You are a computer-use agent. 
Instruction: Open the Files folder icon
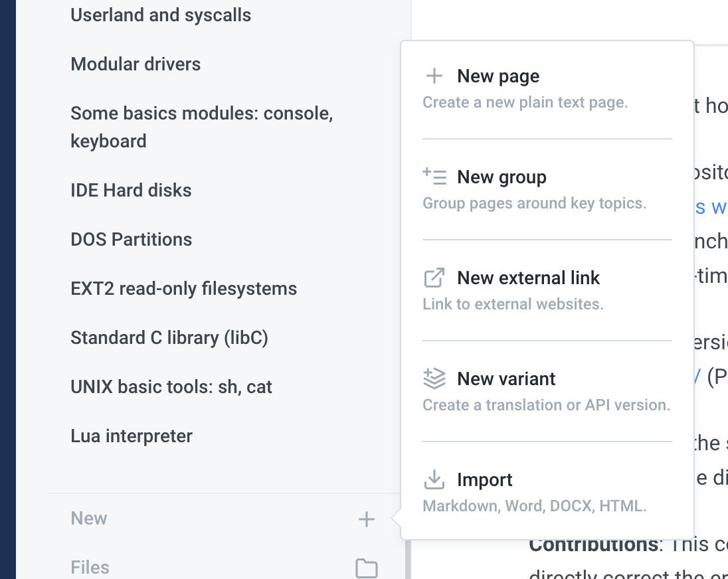(366, 568)
